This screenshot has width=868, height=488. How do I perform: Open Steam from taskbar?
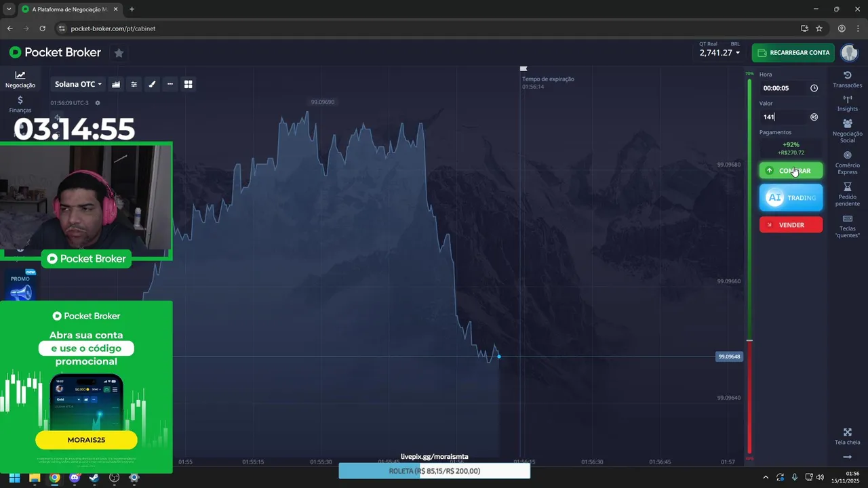coord(94,477)
